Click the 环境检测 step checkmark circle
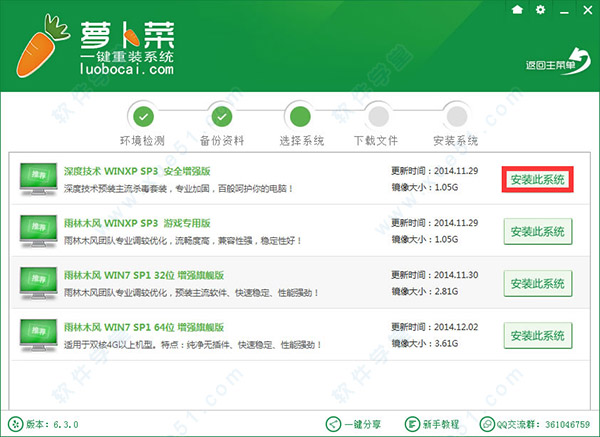 click(x=143, y=116)
